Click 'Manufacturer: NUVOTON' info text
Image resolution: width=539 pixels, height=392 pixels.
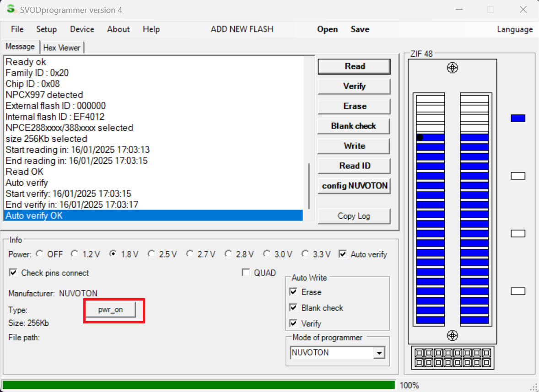(x=53, y=293)
